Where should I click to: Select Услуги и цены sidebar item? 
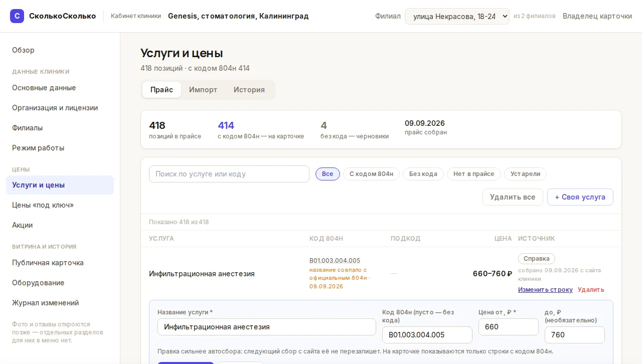[x=60, y=185]
